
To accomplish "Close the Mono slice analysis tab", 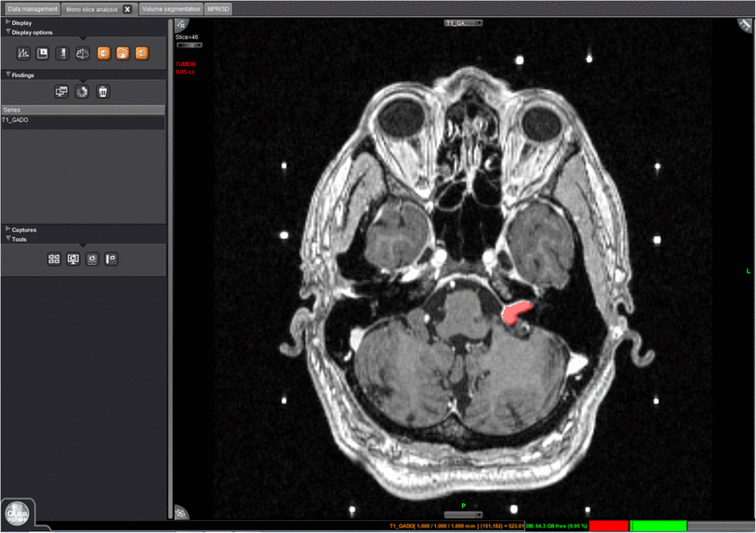I will pos(127,9).
